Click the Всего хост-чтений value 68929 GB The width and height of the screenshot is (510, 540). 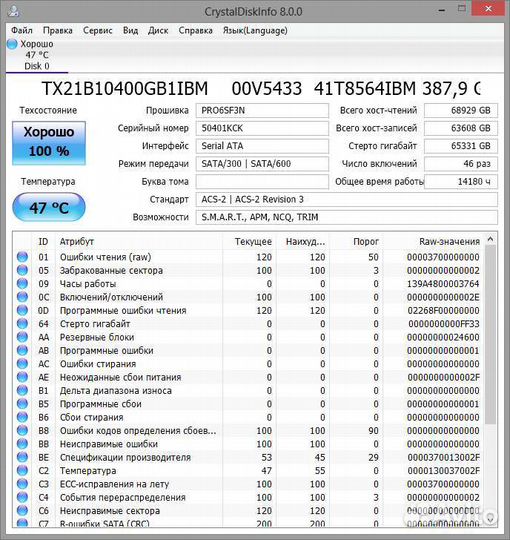point(461,111)
